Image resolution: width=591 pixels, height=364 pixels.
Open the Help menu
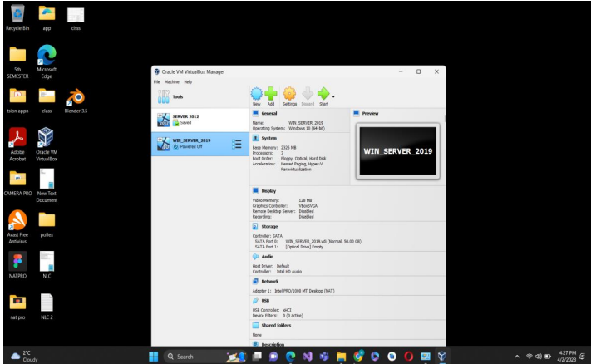point(188,81)
